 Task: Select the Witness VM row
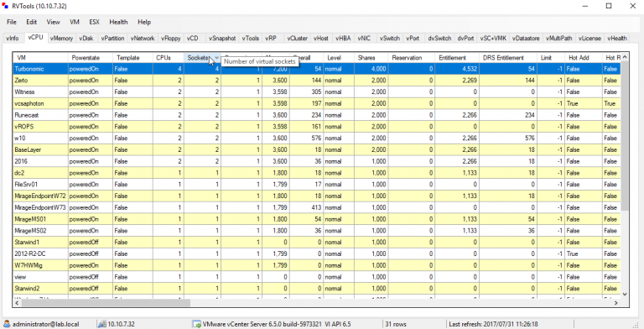click(316, 92)
